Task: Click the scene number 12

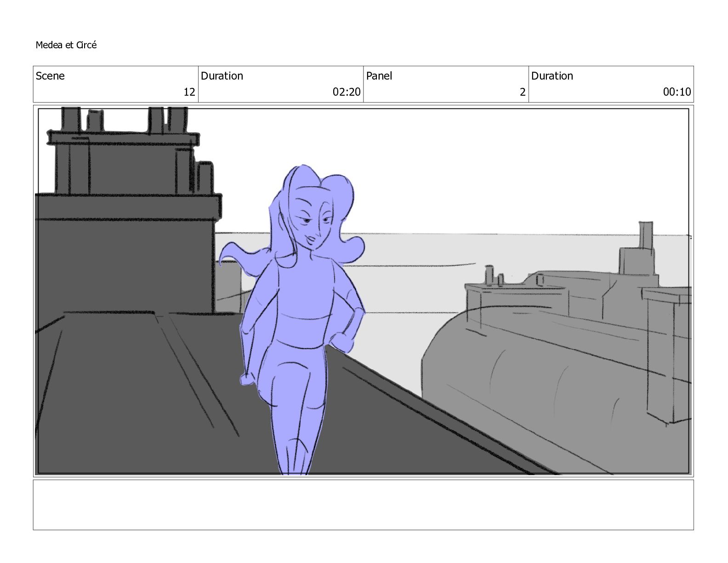Action: (x=189, y=92)
